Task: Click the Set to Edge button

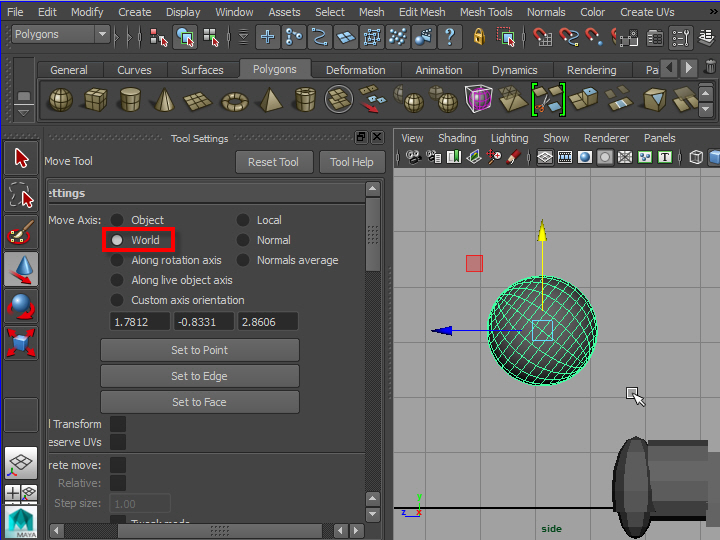Action: (x=200, y=376)
